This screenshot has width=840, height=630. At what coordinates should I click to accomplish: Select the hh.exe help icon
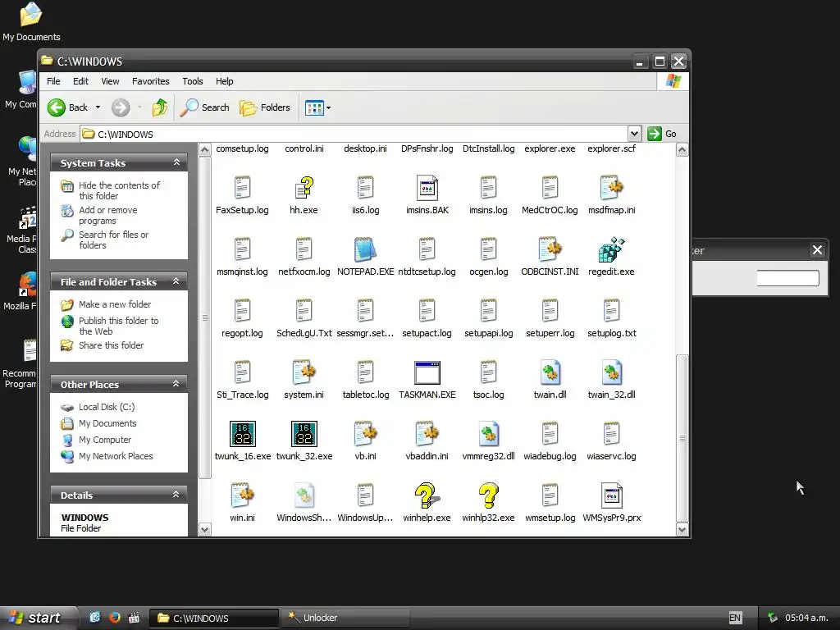(x=304, y=188)
